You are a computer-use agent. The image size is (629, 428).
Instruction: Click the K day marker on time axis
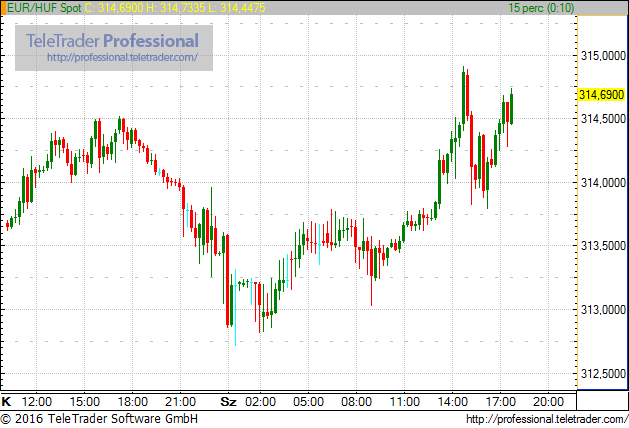pos(6,402)
